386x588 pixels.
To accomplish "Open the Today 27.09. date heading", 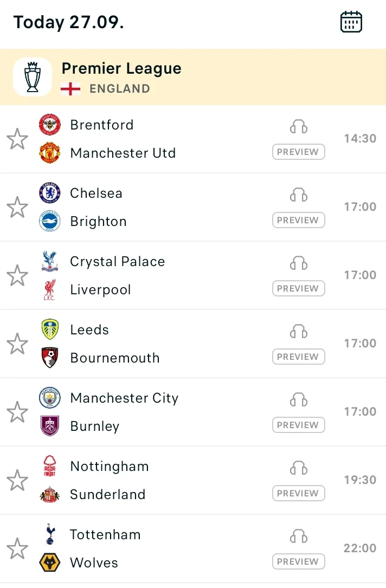I will click(x=69, y=22).
